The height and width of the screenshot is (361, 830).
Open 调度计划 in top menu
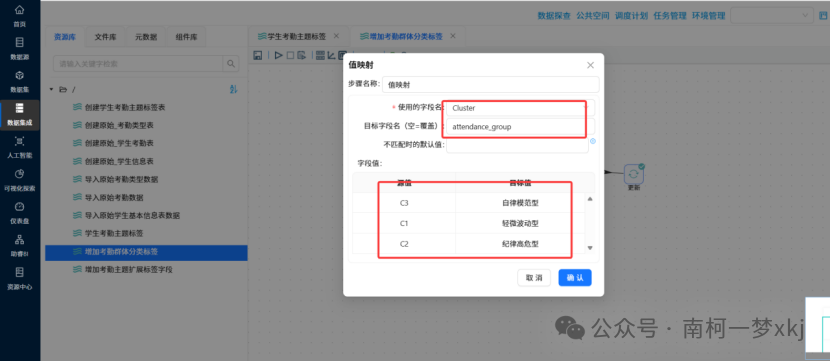click(631, 16)
